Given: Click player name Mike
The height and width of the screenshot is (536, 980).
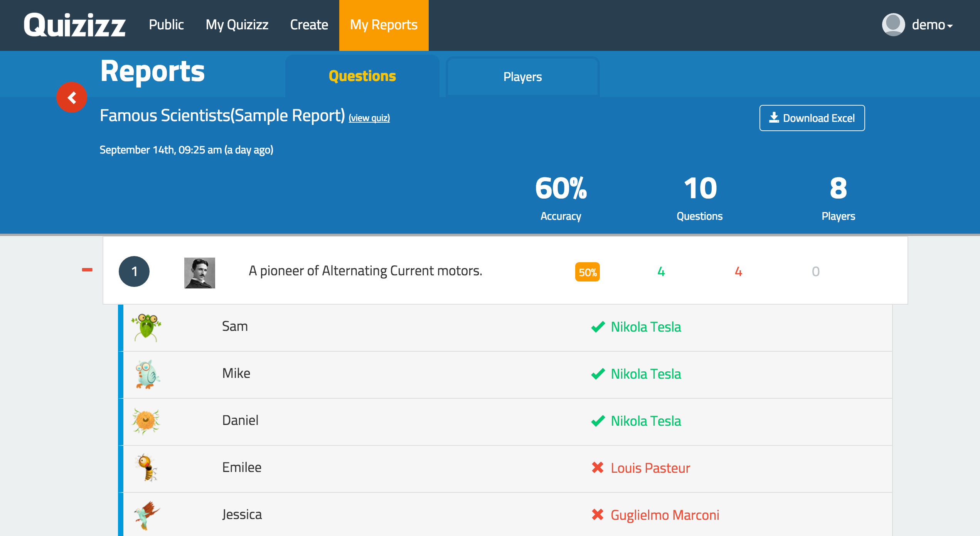Looking at the screenshot, I should click(236, 373).
